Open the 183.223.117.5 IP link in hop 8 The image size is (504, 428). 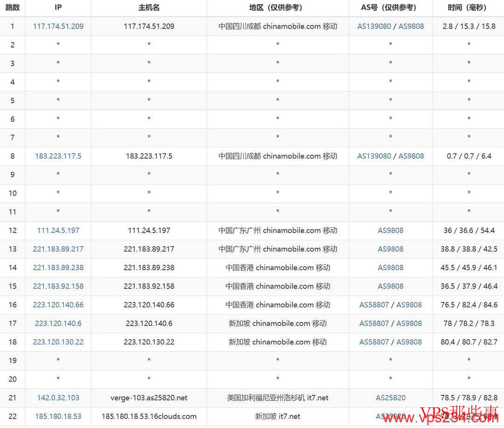(58, 156)
